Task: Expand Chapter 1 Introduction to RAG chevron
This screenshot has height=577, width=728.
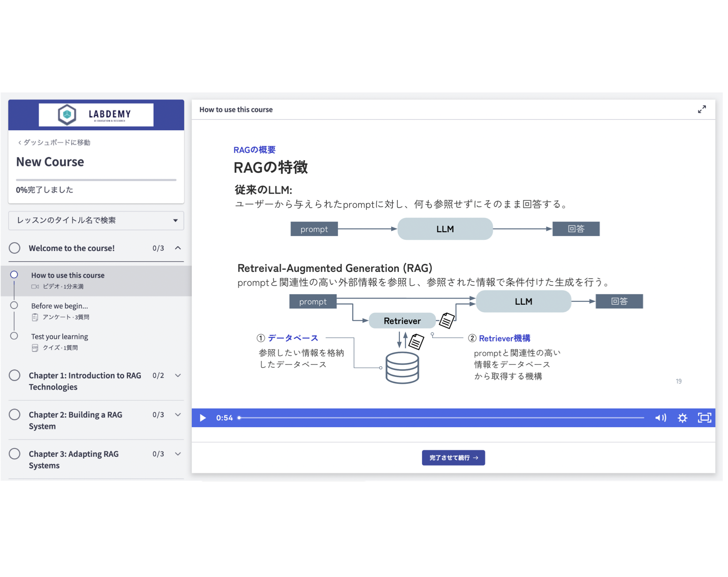Action: (178, 375)
